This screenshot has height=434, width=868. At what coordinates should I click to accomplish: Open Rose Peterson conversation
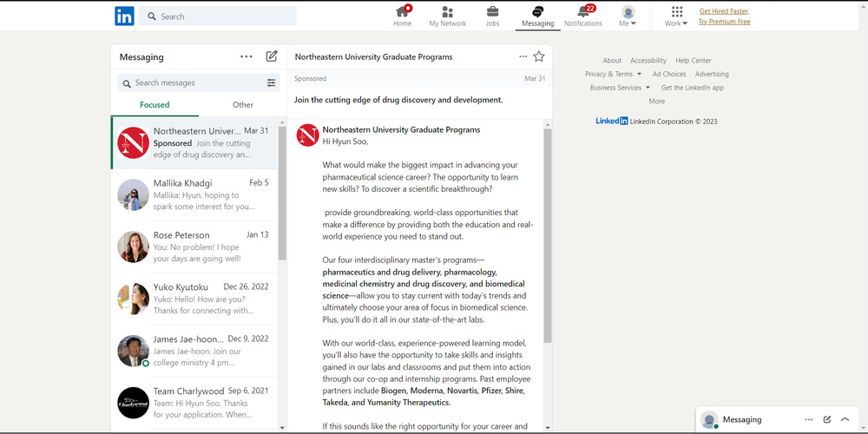[194, 247]
